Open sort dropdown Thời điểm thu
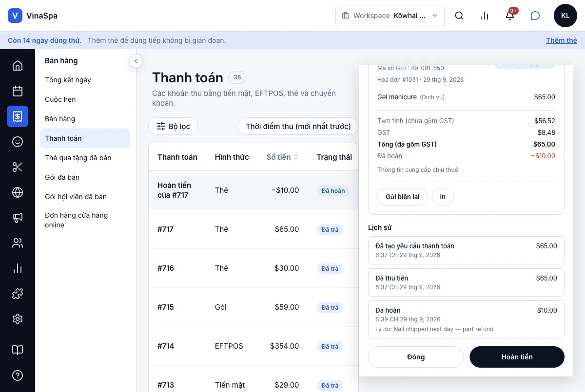The height and width of the screenshot is (392, 585). pyautogui.click(x=298, y=127)
